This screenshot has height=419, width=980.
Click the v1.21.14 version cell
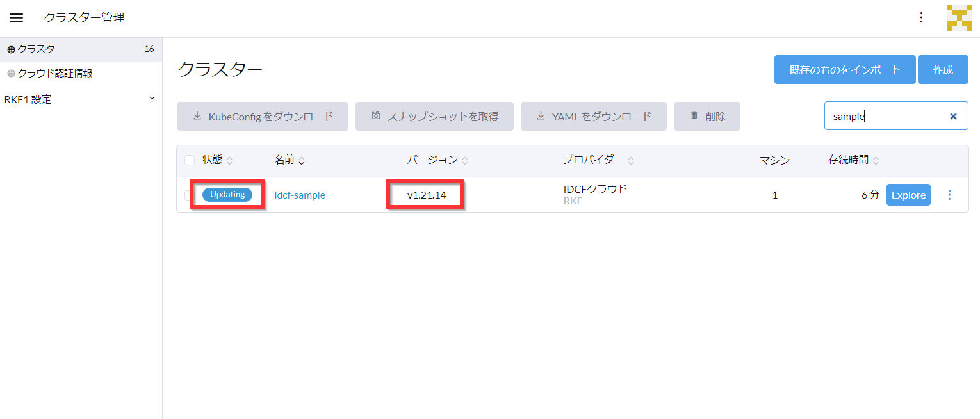(427, 195)
